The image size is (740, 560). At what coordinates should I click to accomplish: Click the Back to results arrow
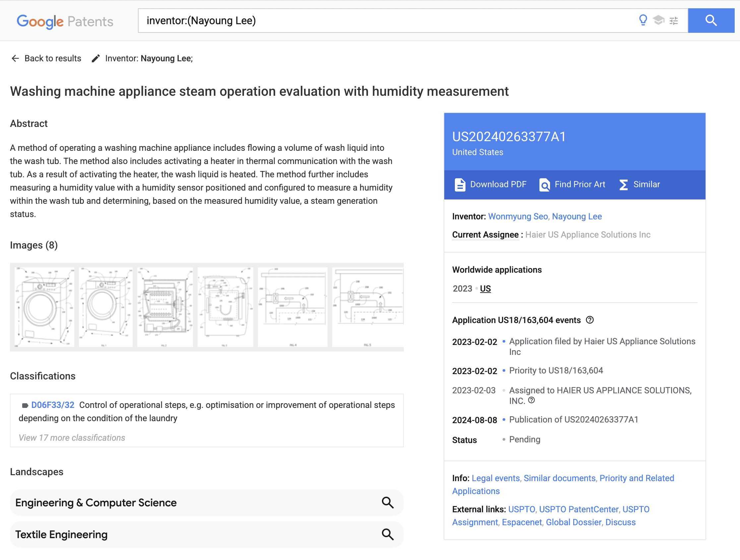(x=15, y=59)
